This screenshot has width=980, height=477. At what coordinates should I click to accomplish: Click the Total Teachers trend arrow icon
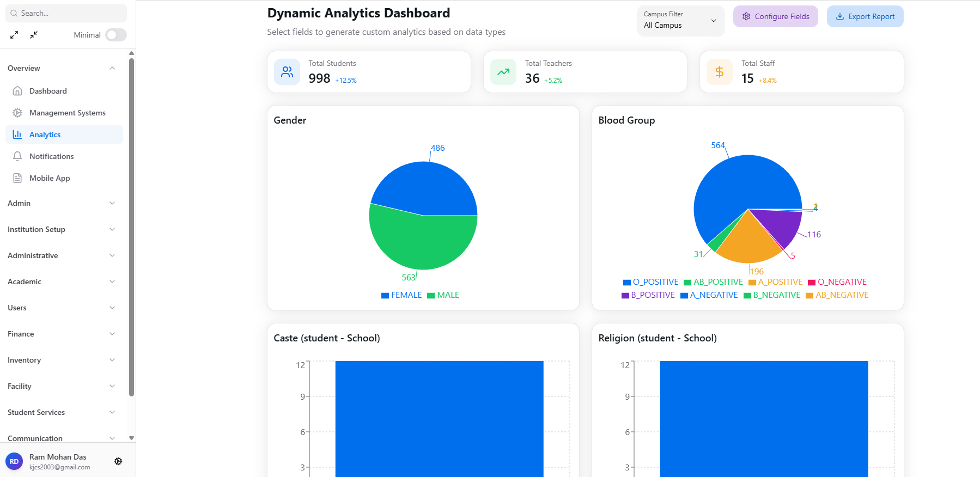[x=503, y=72]
